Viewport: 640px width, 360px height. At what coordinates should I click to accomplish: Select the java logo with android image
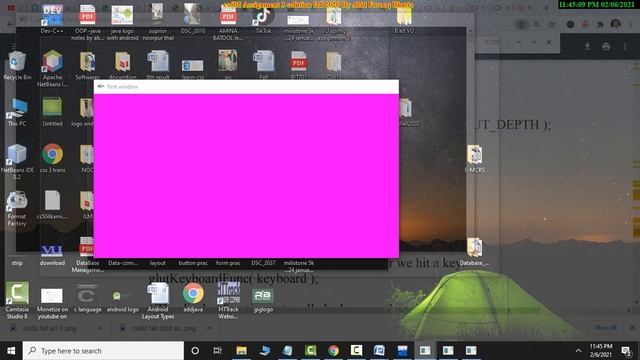[122, 22]
